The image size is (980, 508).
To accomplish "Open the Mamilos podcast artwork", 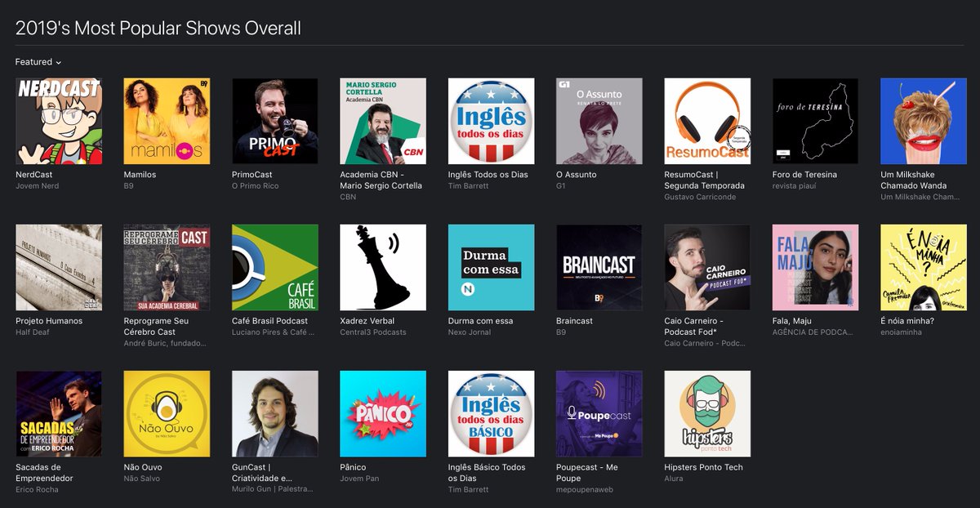I will (167, 122).
